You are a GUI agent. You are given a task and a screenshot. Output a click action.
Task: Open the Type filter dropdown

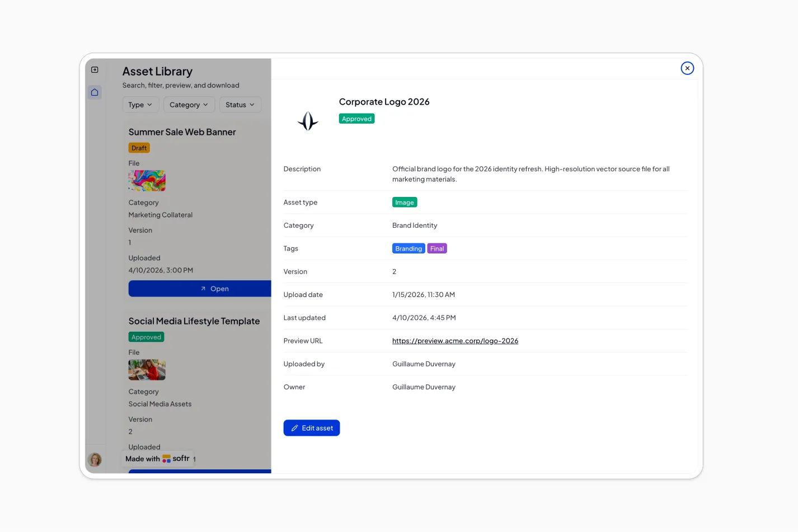140,105
